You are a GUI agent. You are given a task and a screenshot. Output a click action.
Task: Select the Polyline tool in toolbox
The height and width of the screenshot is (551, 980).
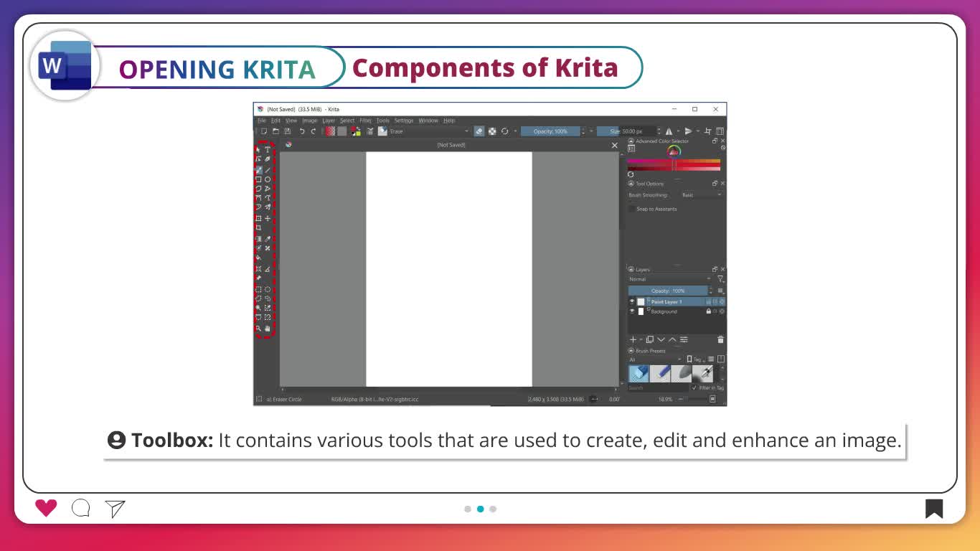[268, 189]
